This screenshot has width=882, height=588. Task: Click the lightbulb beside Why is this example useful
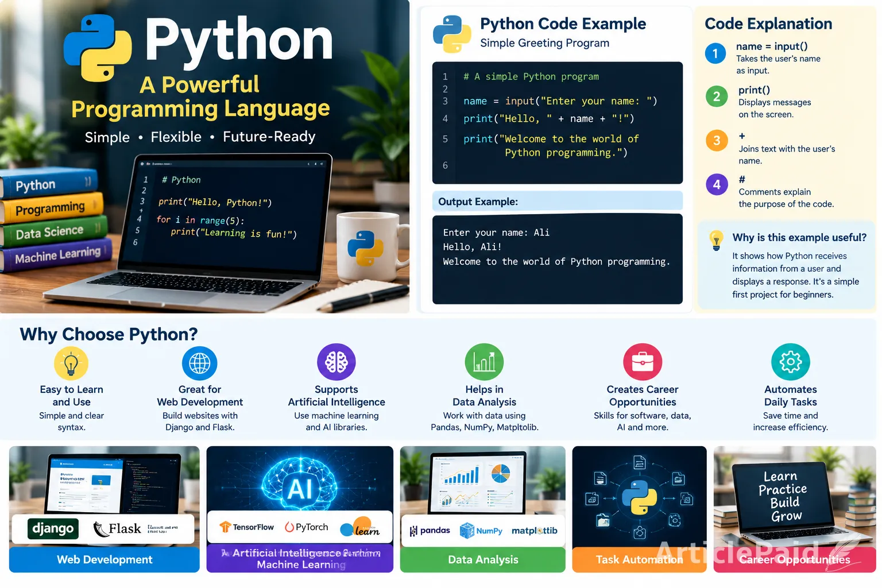pos(716,240)
